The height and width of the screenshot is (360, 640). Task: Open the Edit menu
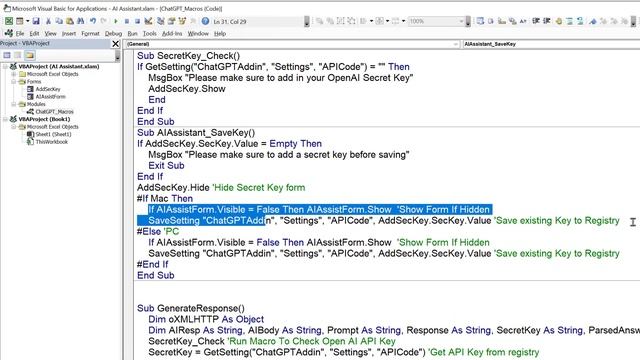(34, 33)
